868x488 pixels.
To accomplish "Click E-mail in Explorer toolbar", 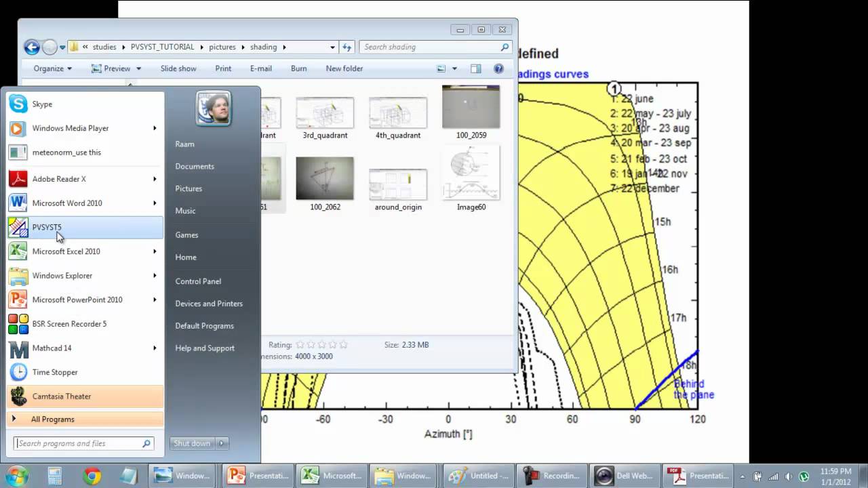I will coord(261,68).
